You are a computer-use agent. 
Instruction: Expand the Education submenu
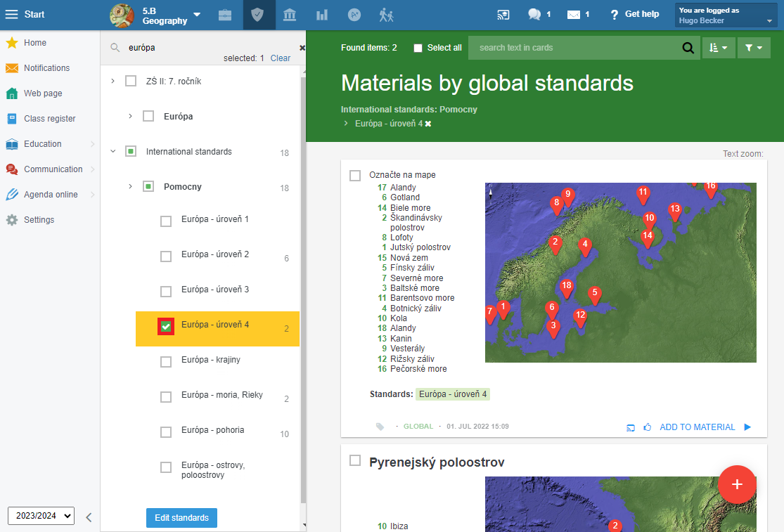93,144
